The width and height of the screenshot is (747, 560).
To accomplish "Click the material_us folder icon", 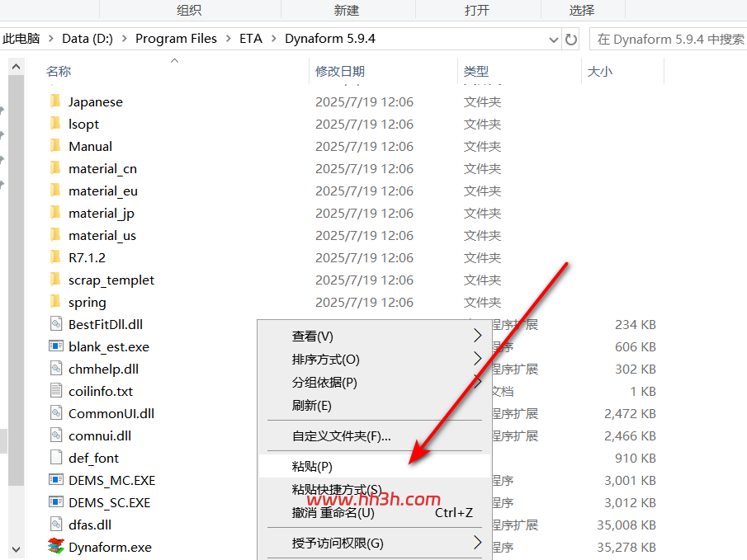I will coord(56,235).
